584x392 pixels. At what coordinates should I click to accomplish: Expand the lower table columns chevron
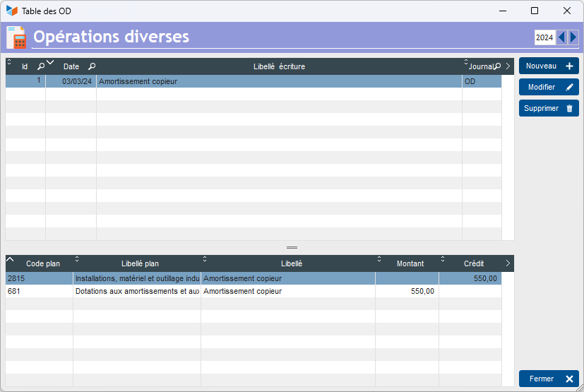508,263
